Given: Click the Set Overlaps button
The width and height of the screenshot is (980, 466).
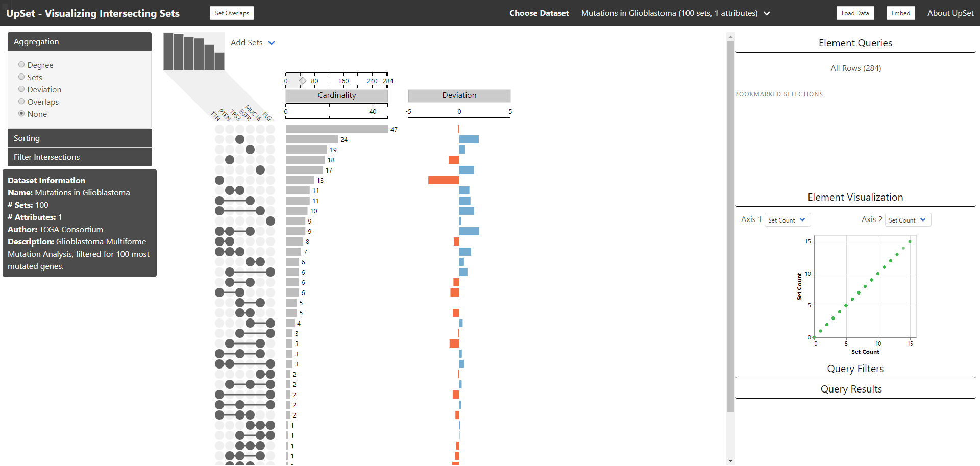Looking at the screenshot, I should [232, 13].
